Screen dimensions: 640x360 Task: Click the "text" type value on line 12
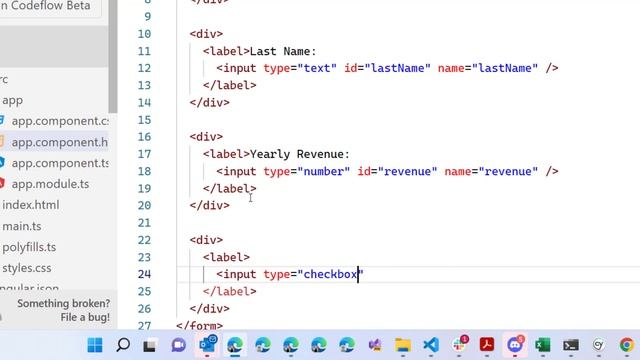tap(317, 68)
